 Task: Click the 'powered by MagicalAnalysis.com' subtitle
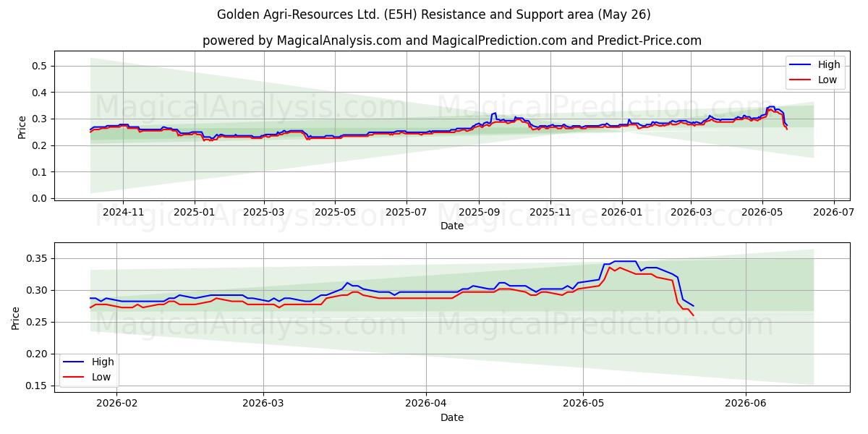tap(452, 41)
